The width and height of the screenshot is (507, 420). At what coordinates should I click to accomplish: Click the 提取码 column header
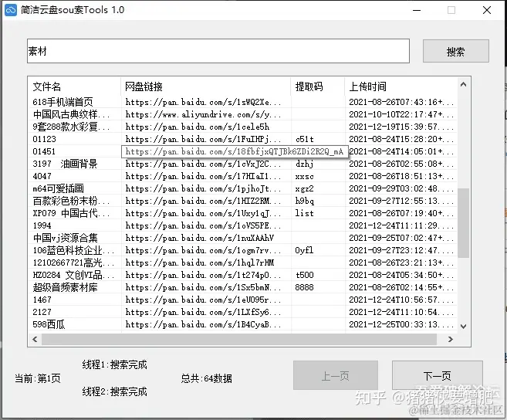tap(317, 86)
